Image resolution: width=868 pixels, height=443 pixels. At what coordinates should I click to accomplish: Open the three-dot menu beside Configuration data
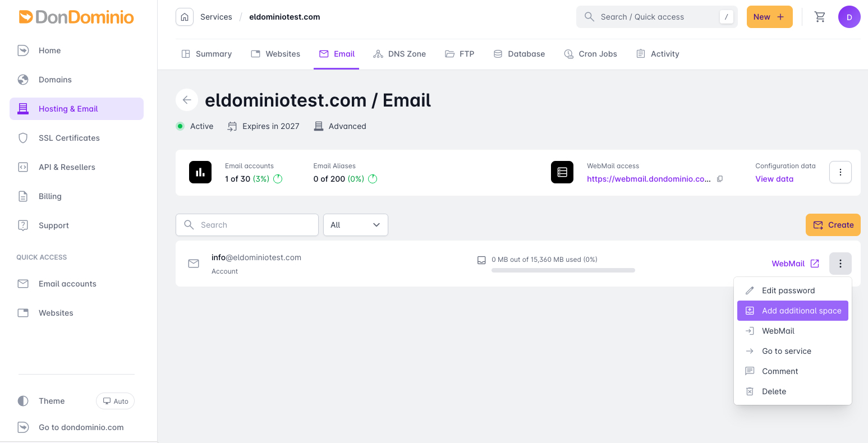pos(840,172)
